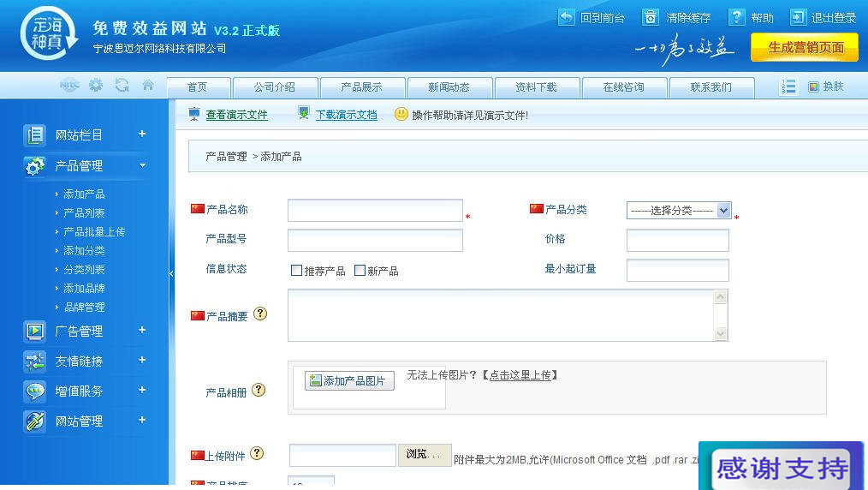The width and height of the screenshot is (868, 490).
Task: Click the 广告管理 sidebar icon
Action: [35, 332]
